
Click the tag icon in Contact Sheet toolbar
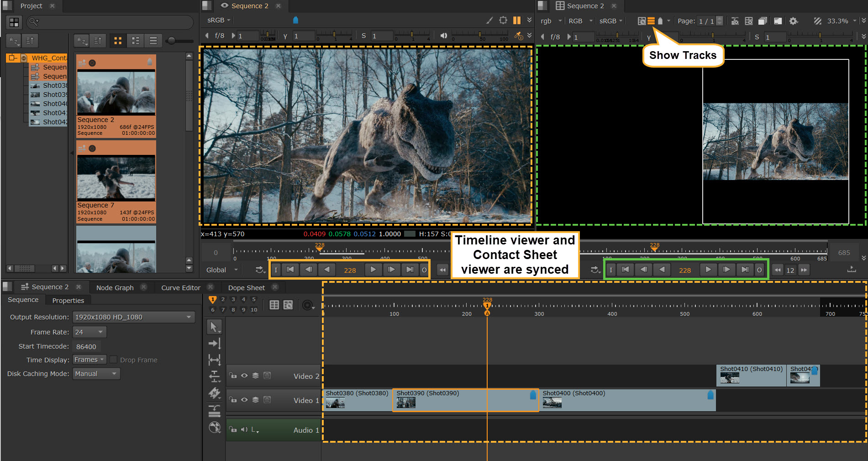(x=660, y=21)
